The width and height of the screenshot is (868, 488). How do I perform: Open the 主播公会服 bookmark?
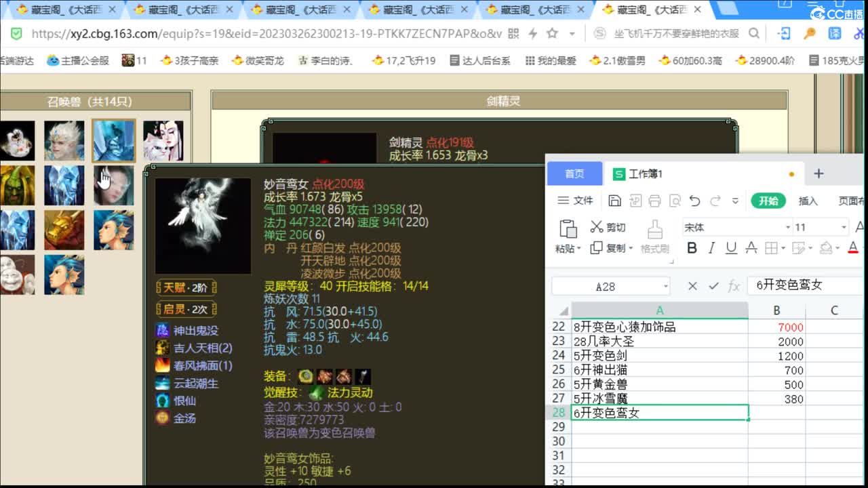coord(78,60)
